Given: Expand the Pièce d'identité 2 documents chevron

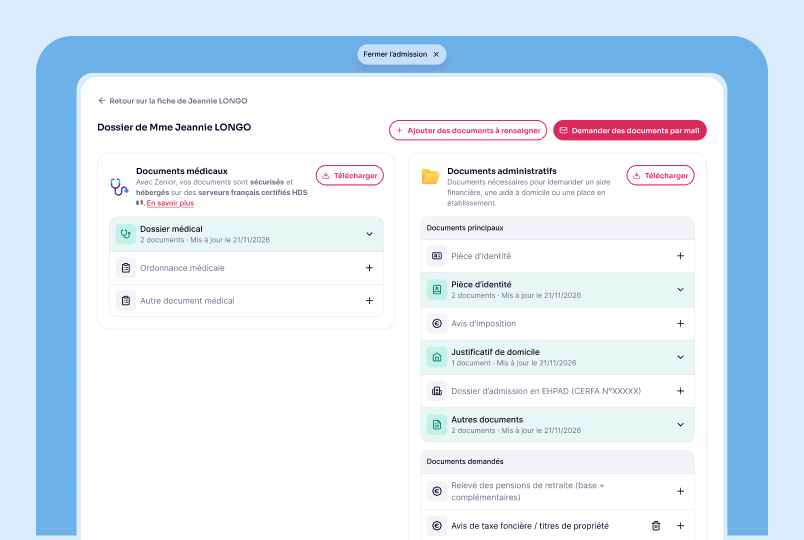Looking at the screenshot, I should click(x=680, y=289).
